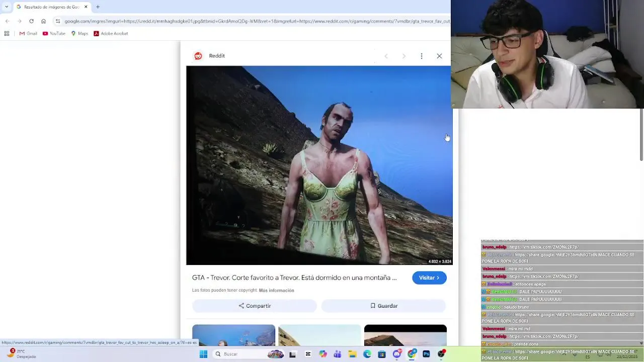Viewport: 644px width, 362px height.
Task: Close the Resultado de imágenes tab
Action: 86,7
